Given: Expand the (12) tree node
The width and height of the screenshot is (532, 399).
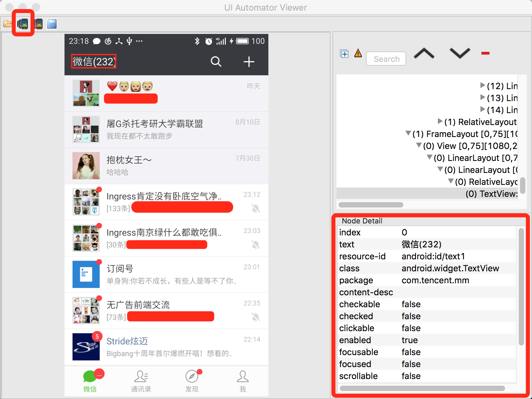Looking at the screenshot, I should click(x=482, y=85).
